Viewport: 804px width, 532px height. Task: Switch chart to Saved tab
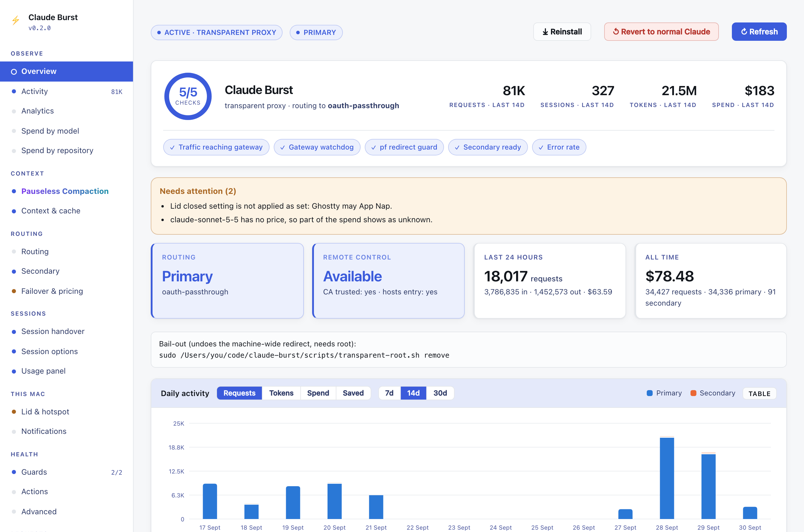tap(353, 393)
